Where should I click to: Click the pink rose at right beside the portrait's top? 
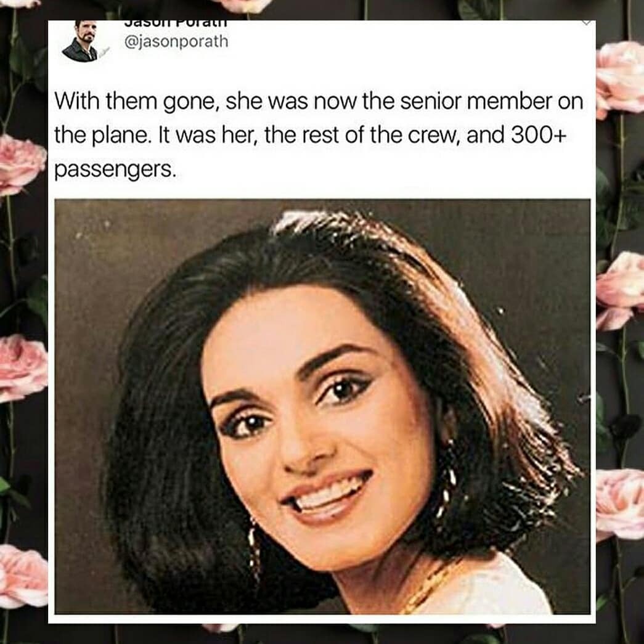click(620, 290)
